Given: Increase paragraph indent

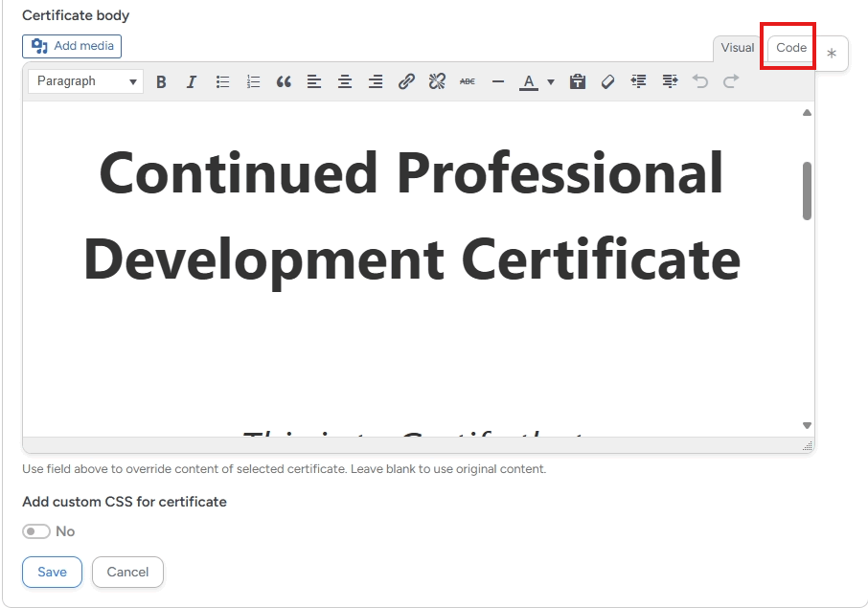Looking at the screenshot, I should tap(670, 82).
